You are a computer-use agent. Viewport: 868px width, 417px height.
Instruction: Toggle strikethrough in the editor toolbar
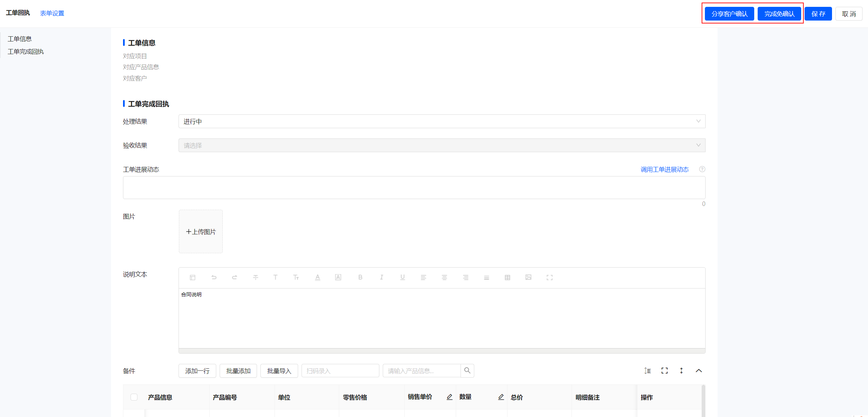(256, 278)
